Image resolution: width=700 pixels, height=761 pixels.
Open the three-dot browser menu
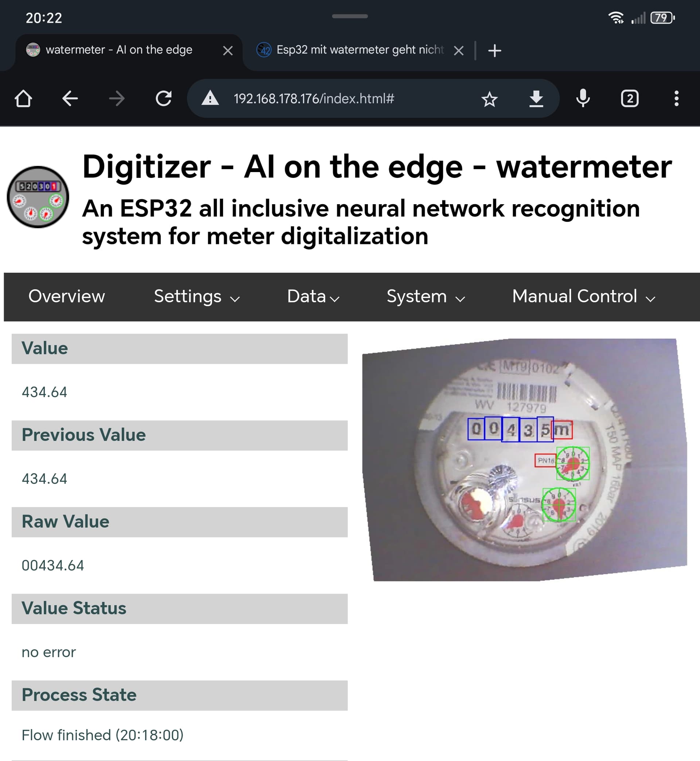click(x=676, y=99)
